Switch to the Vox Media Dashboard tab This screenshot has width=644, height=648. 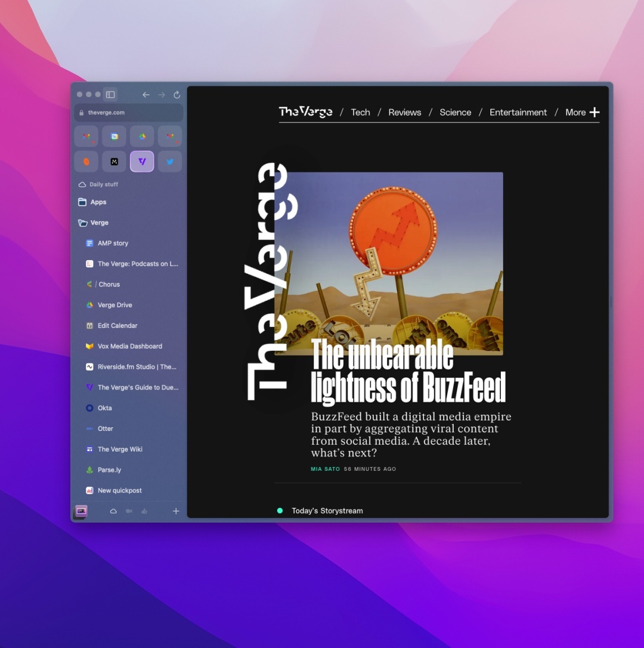point(129,346)
